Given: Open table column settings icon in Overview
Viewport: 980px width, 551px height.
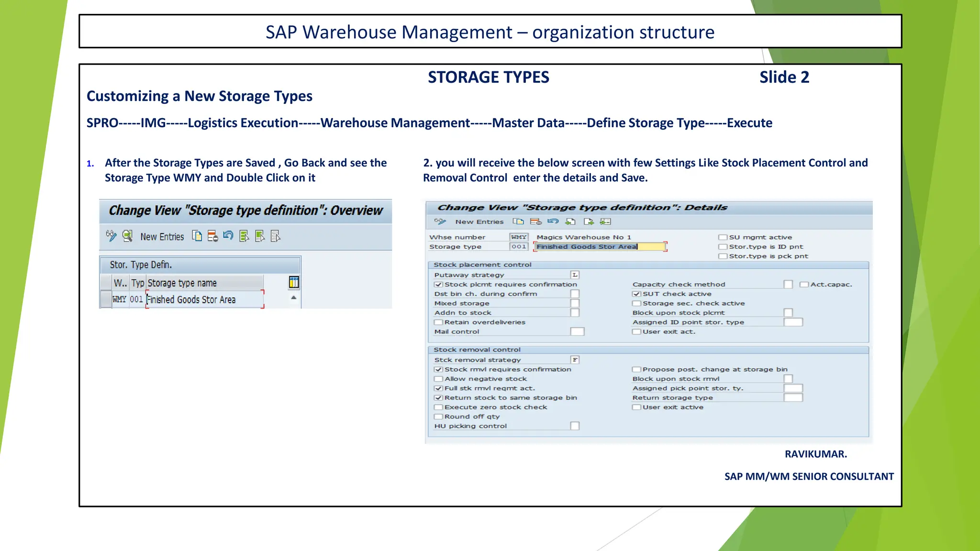Looking at the screenshot, I should click(x=294, y=283).
